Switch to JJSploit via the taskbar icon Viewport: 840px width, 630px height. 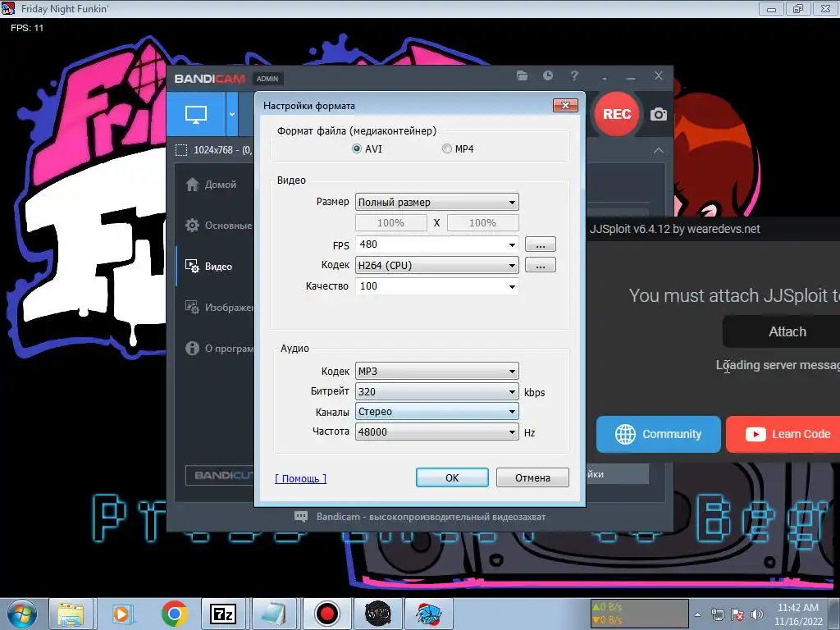378,614
